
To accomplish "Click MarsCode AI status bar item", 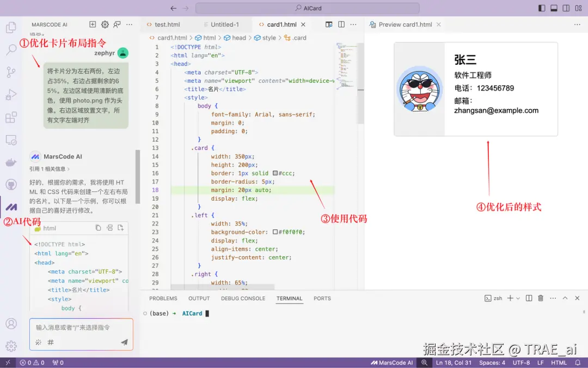I will coord(391,363).
